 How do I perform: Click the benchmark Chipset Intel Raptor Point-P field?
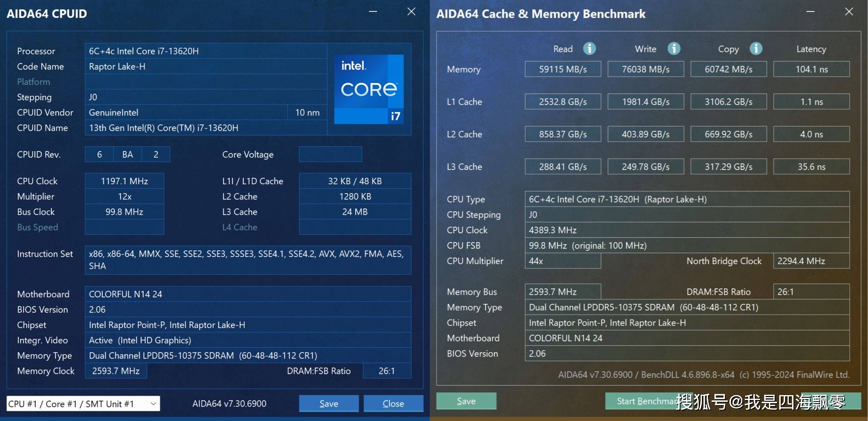click(687, 322)
